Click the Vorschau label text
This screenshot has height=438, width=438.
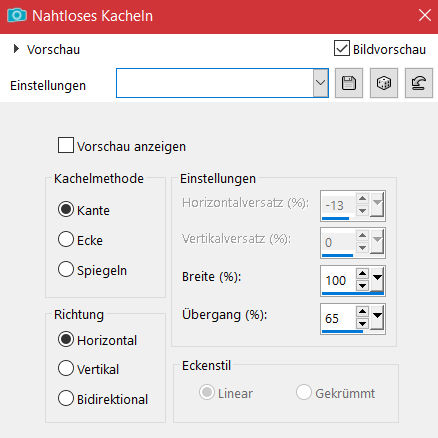(x=54, y=50)
